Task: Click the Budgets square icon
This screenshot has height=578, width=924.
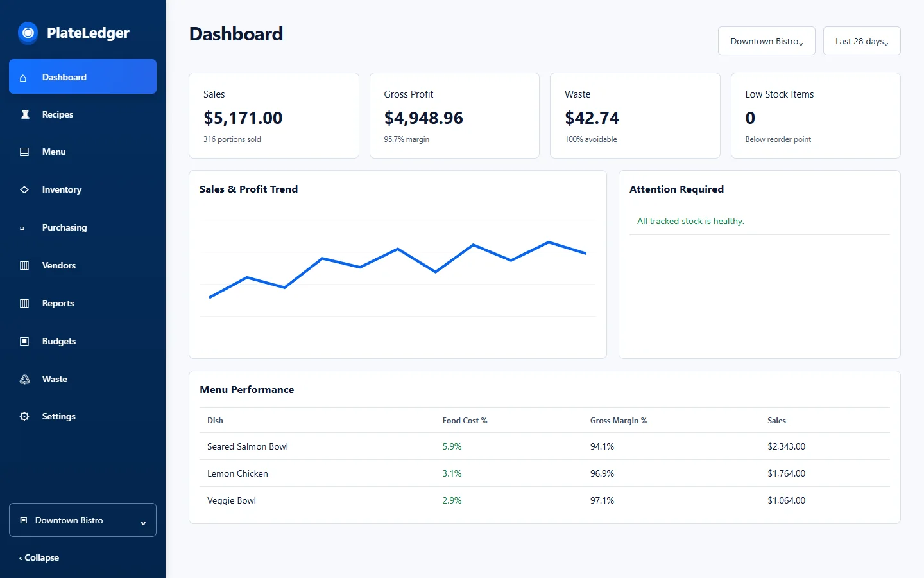Action: [x=24, y=342]
